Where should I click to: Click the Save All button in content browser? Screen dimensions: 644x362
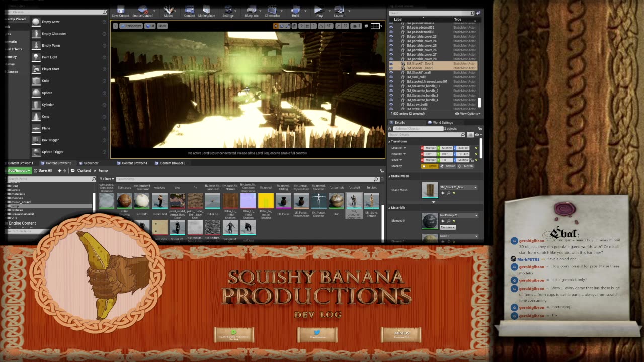[42, 170]
